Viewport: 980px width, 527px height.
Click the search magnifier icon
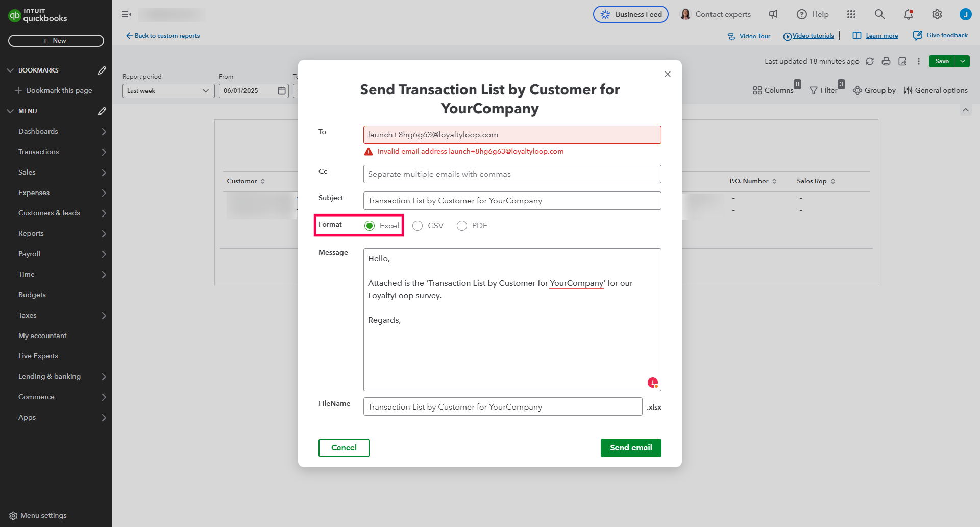coord(879,14)
